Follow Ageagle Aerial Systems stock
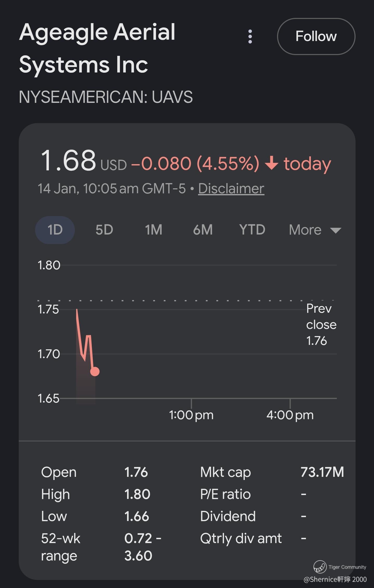Image resolution: width=374 pixels, height=588 pixels. 316,36
